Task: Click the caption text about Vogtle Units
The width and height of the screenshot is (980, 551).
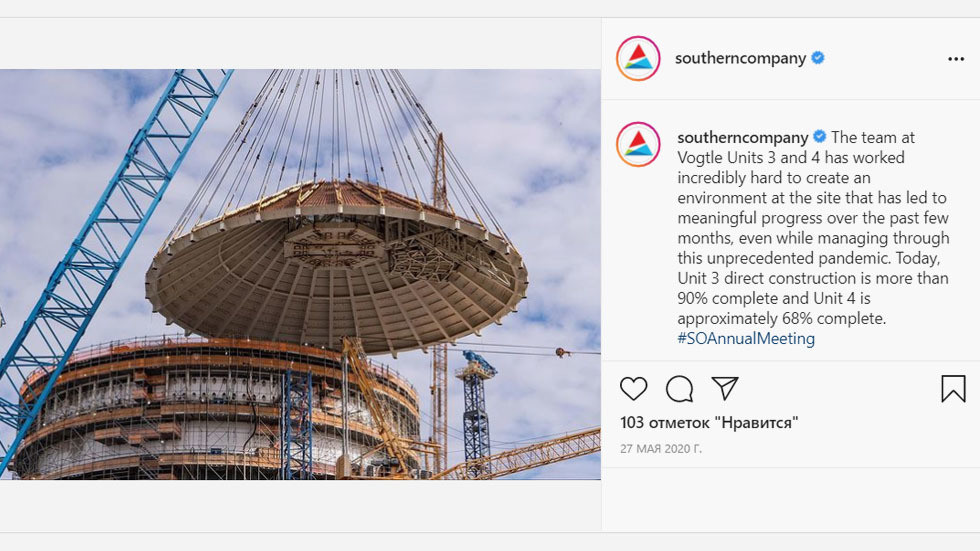Action: tap(812, 228)
